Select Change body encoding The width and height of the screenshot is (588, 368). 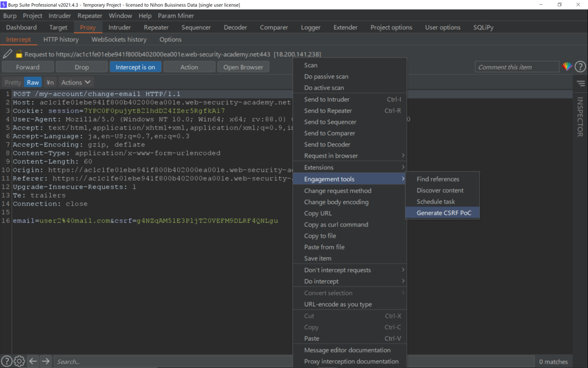coord(350,202)
